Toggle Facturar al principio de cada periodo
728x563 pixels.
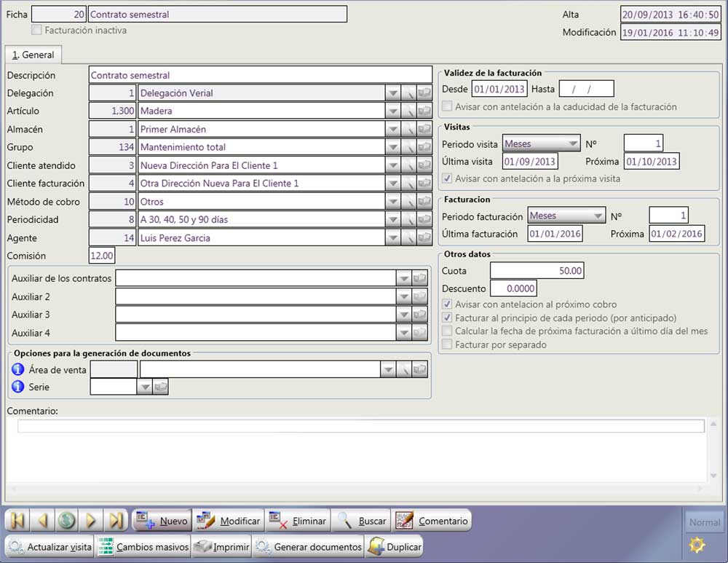click(x=448, y=318)
